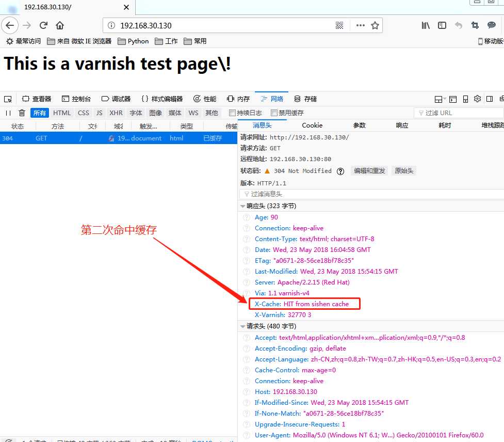Image resolution: width=504 pixels, height=442 pixels.
Task: Open the 控制台 devtools tab
Action: point(76,99)
